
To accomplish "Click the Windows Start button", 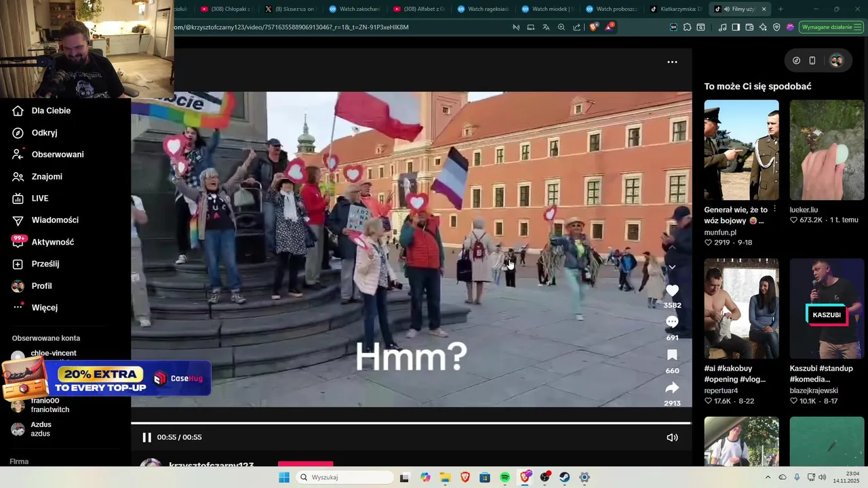I will (283, 477).
